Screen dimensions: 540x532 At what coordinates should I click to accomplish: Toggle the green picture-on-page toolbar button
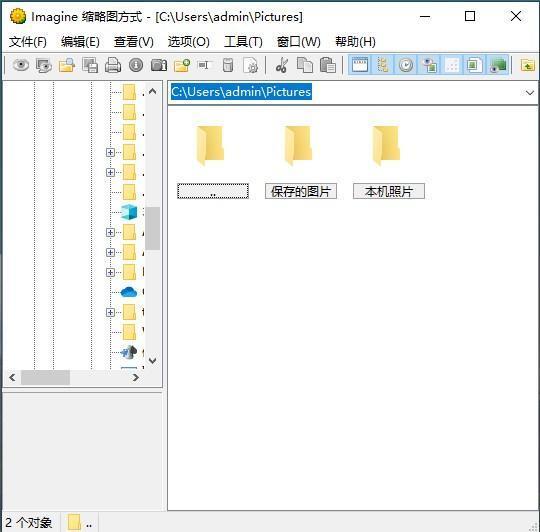(475, 65)
